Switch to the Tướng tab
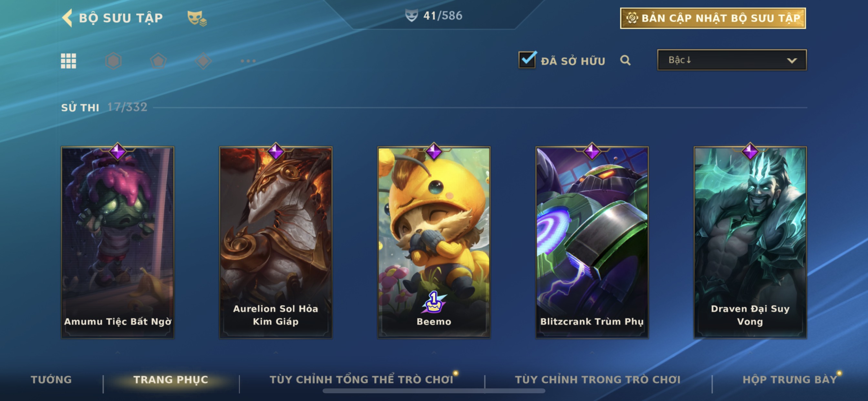Image resolution: width=868 pixels, height=401 pixels. coord(51,379)
